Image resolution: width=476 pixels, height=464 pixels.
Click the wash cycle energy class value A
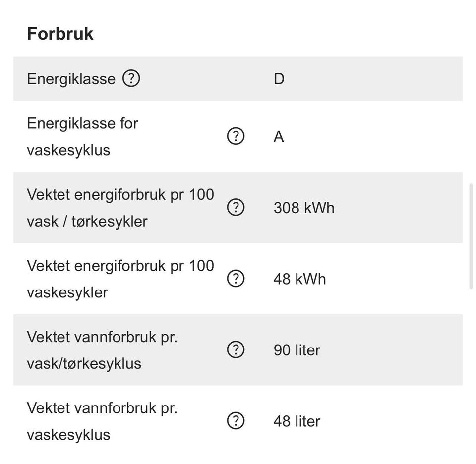pyautogui.click(x=279, y=136)
